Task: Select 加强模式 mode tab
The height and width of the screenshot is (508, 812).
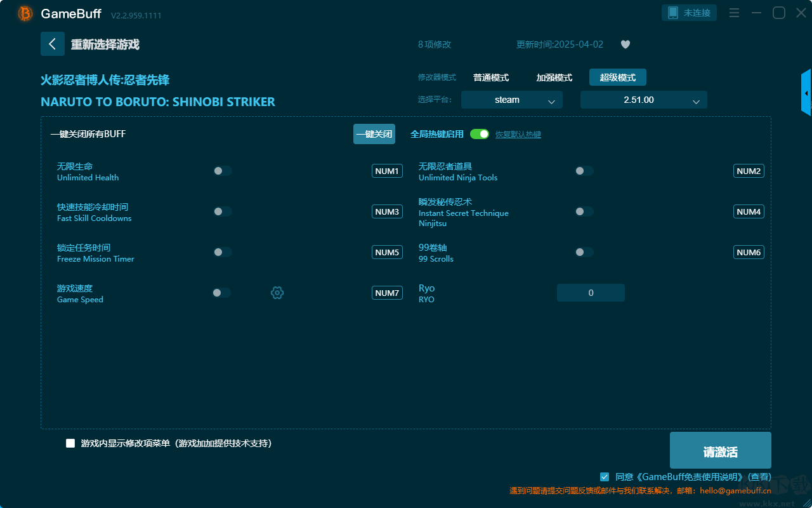Action: pyautogui.click(x=554, y=77)
